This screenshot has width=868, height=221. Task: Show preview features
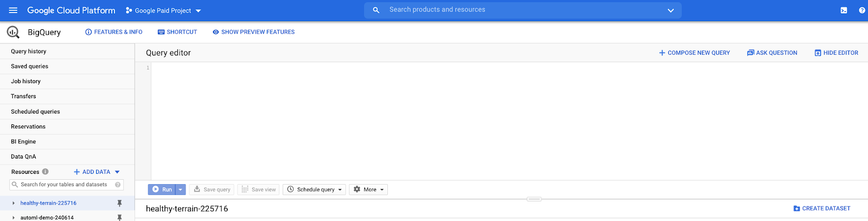coord(253,32)
